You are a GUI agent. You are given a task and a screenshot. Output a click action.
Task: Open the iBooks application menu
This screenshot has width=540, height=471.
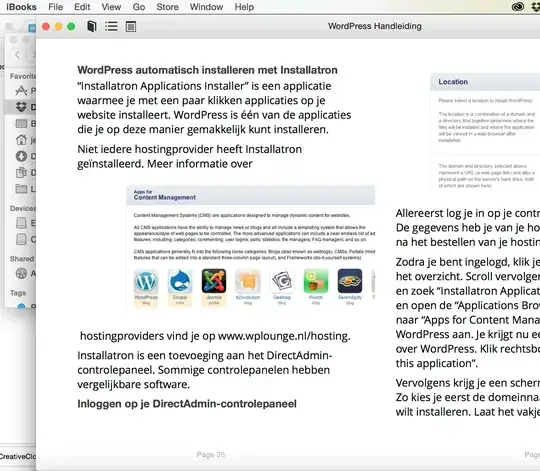click(21, 7)
